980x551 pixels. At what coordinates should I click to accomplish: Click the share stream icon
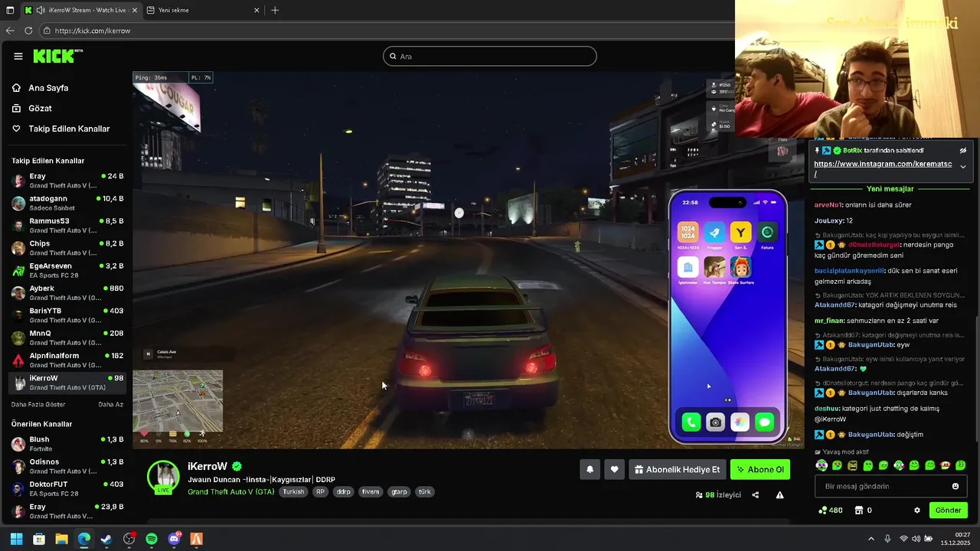[756, 495]
